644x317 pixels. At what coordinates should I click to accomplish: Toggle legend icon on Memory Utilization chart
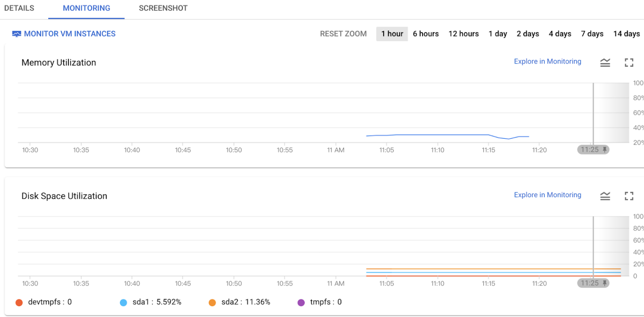[x=605, y=62]
